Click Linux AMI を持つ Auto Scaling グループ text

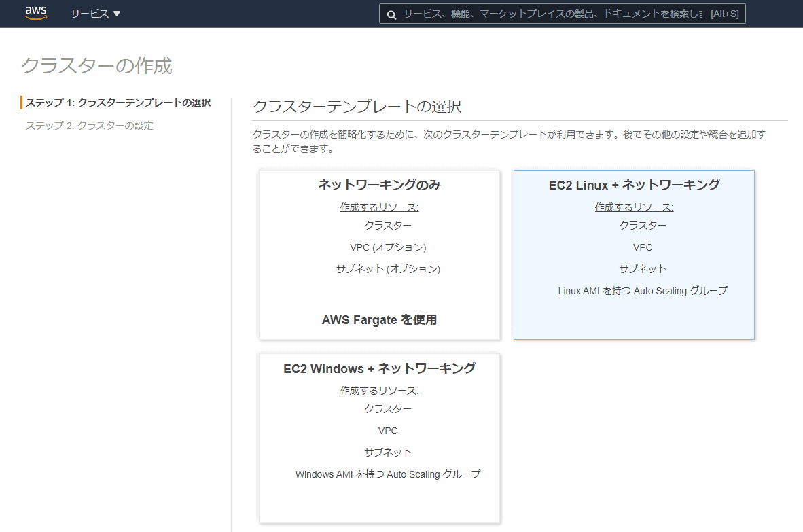pos(643,291)
